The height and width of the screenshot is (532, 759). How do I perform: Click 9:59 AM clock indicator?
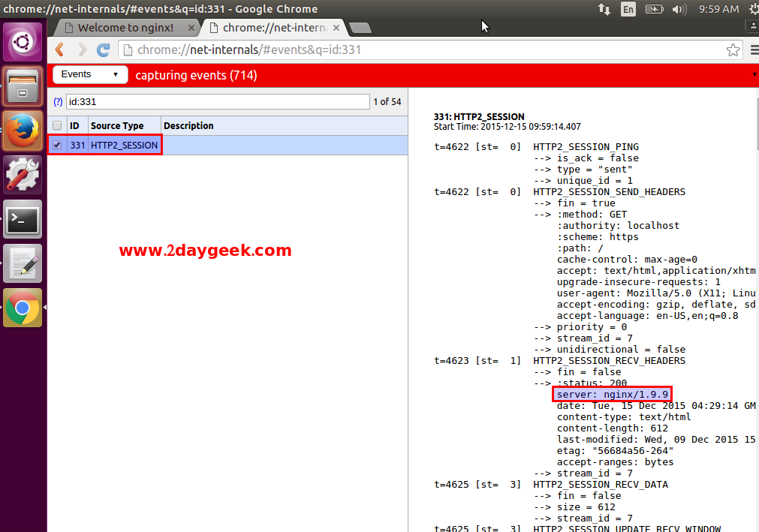718,9
